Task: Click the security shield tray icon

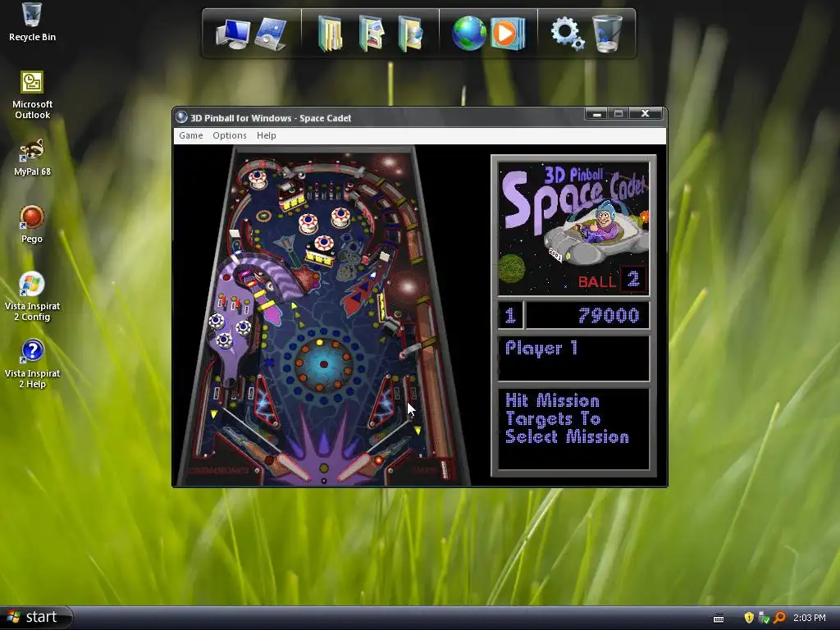Action: (x=749, y=618)
